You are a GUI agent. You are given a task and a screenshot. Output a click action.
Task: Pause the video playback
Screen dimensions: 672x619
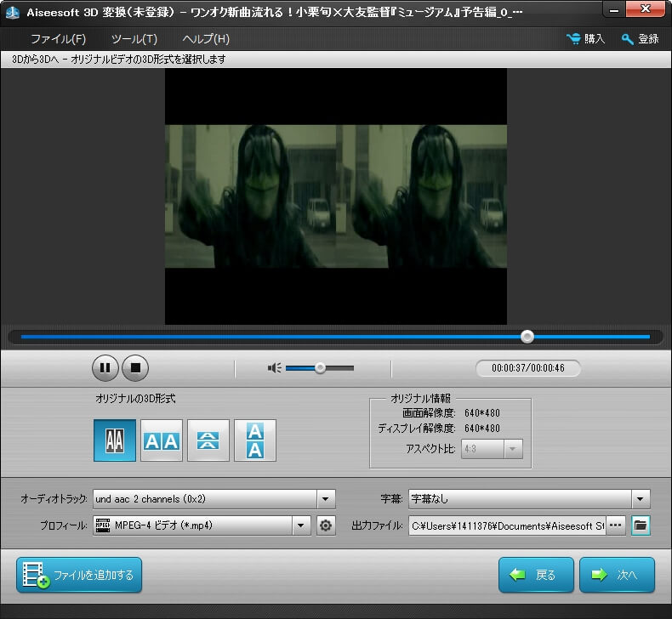pos(105,368)
